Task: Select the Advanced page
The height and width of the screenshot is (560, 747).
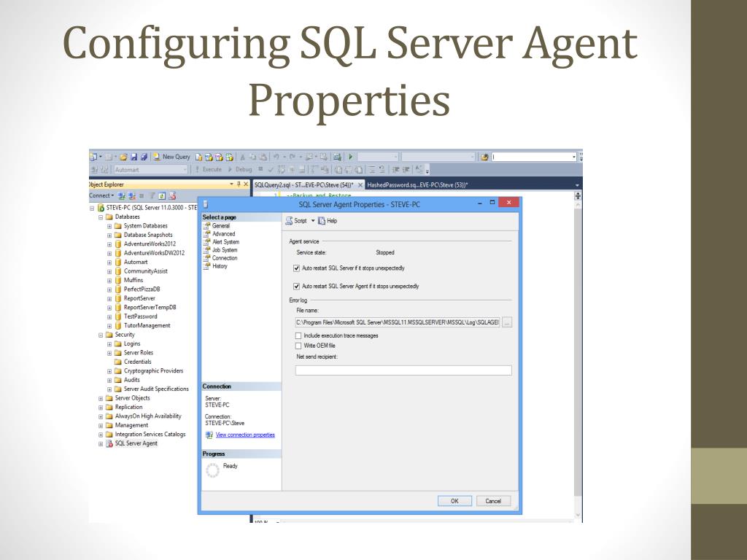Action: click(x=223, y=234)
